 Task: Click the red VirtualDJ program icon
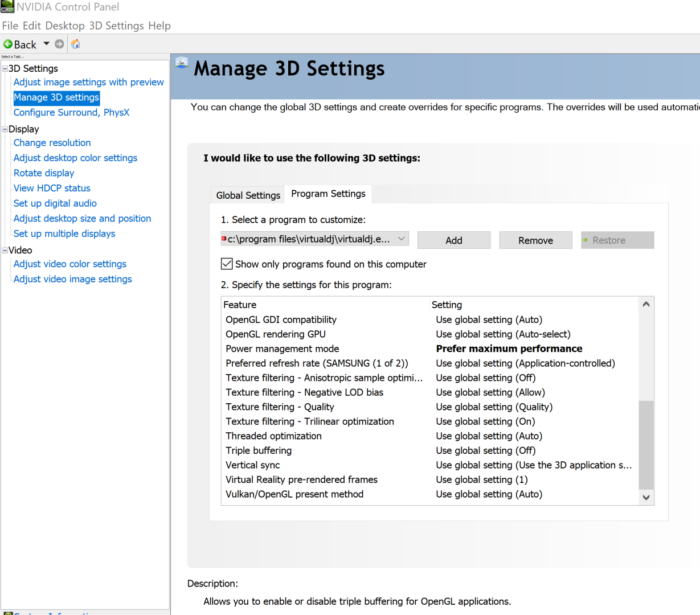coord(224,239)
